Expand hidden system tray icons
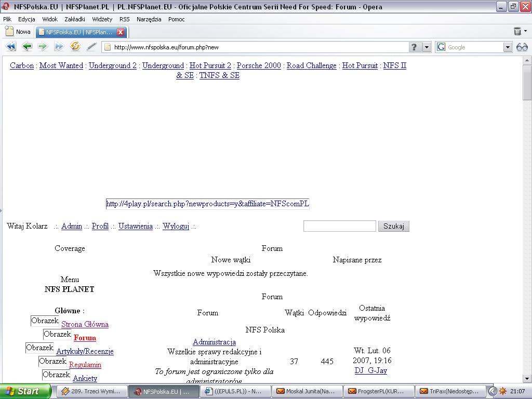This screenshot has height=399, width=532. pyautogui.click(x=493, y=391)
